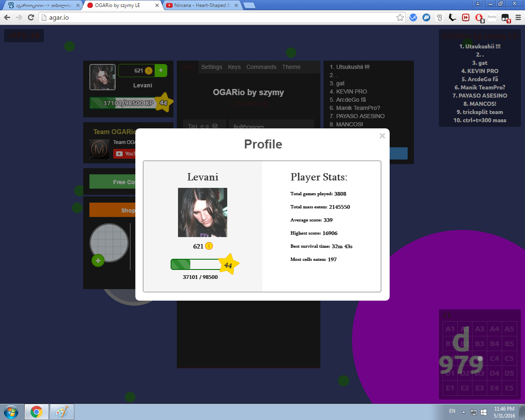Click the address bar showing agar.io
525x420 pixels.
coord(222,17)
